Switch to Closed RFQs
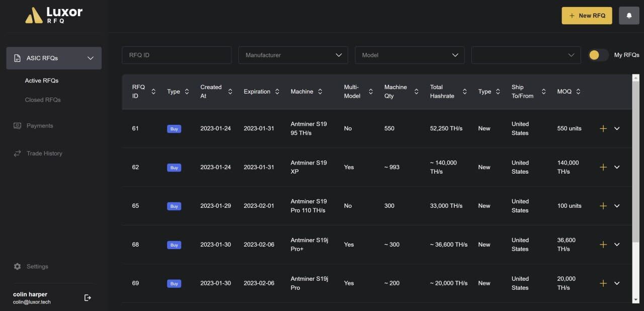Viewport: 644px width, 311px height. pos(42,100)
